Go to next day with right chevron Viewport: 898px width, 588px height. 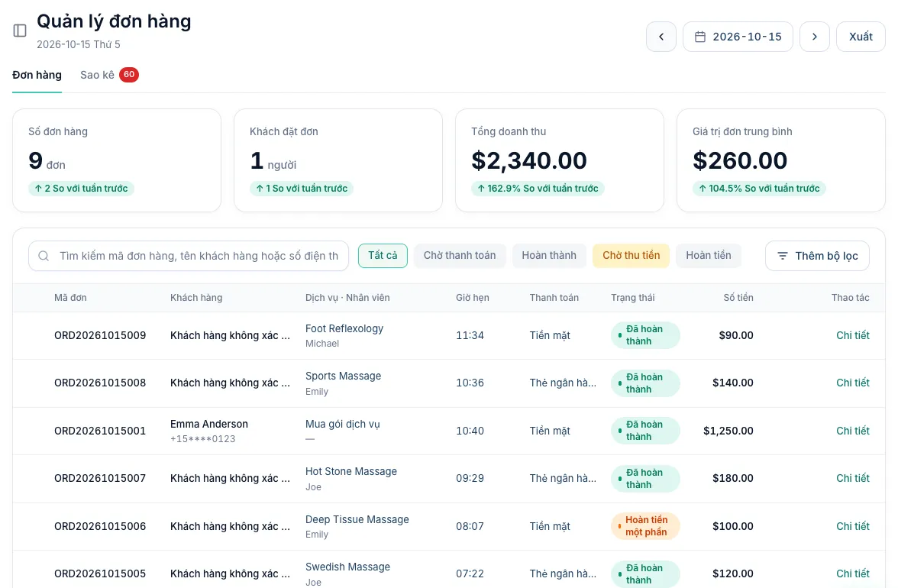pyautogui.click(x=814, y=37)
